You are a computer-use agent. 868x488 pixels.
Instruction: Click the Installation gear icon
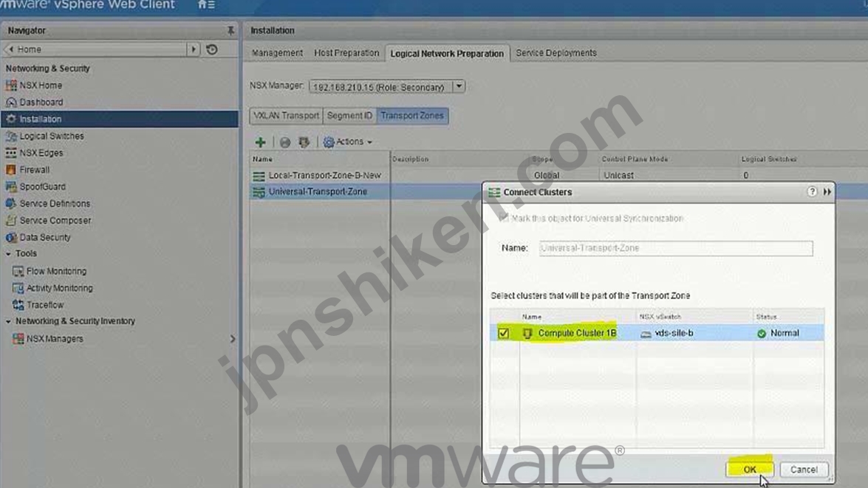(x=11, y=119)
